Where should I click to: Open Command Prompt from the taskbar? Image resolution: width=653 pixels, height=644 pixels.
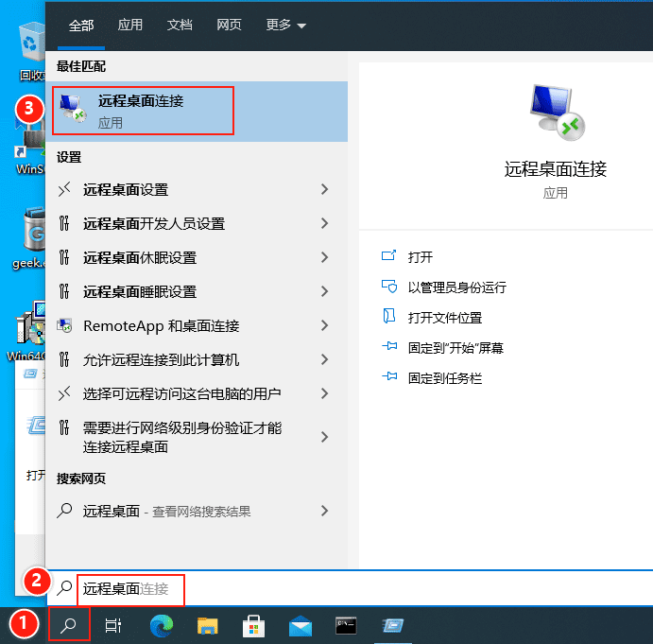[346, 626]
